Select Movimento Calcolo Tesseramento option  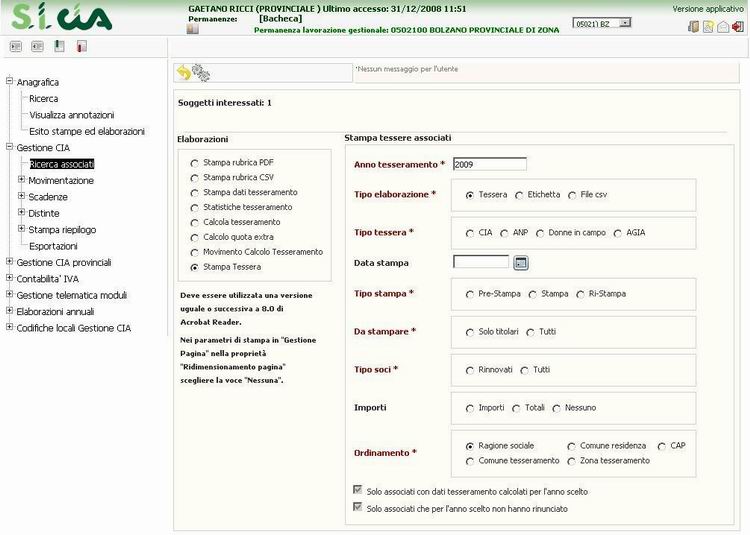[194, 252]
